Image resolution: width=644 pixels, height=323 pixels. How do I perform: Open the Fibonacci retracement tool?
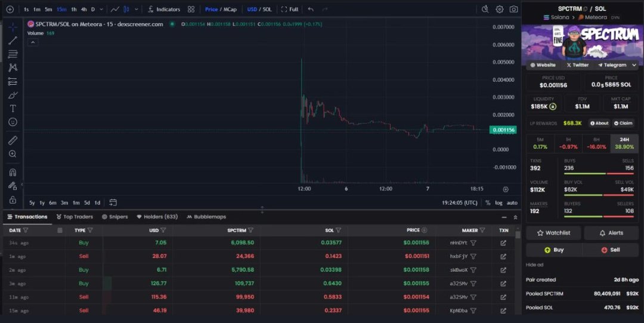tap(13, 54)
